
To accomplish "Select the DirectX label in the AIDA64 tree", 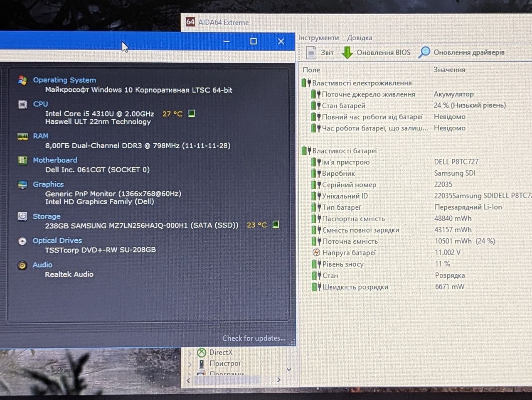I will tap(221, 353).
